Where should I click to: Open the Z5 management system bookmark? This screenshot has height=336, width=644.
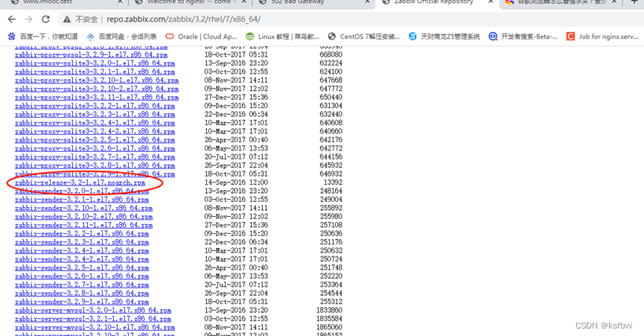click(444, 37)
